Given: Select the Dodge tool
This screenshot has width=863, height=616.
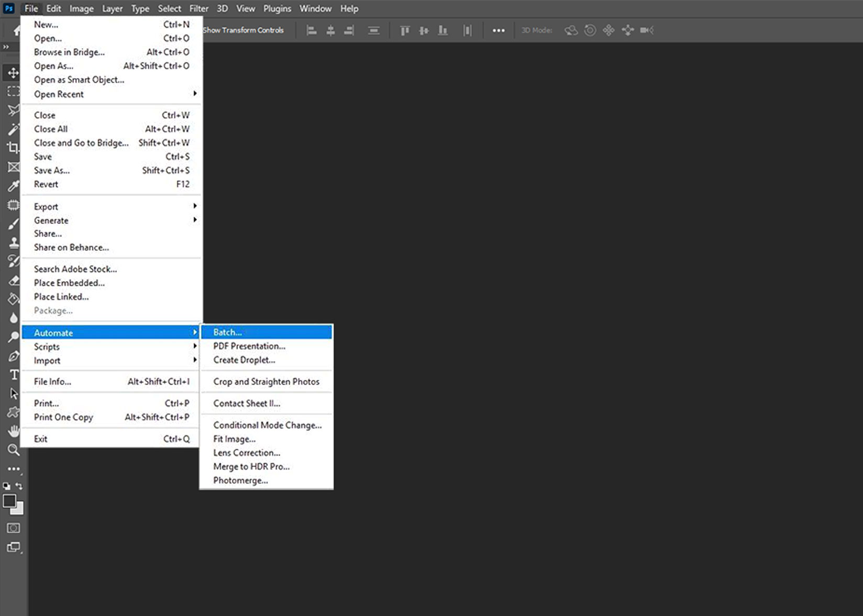Looking at the screenshot, I should point(13,337).
